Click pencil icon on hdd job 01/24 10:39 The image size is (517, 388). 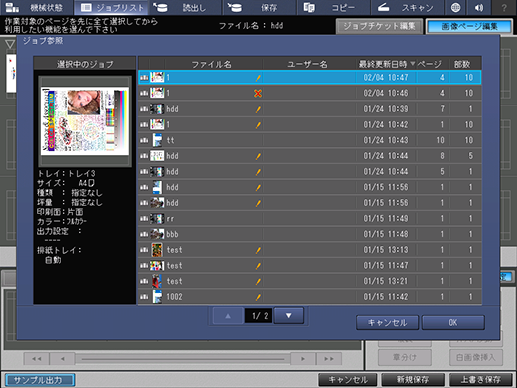point(258,109)
